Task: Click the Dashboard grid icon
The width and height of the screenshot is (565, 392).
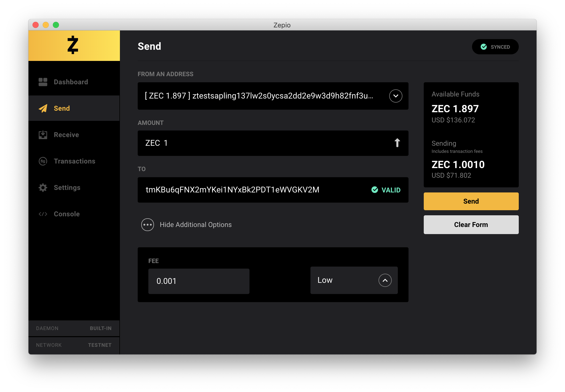Action: (x=43, y=82)
